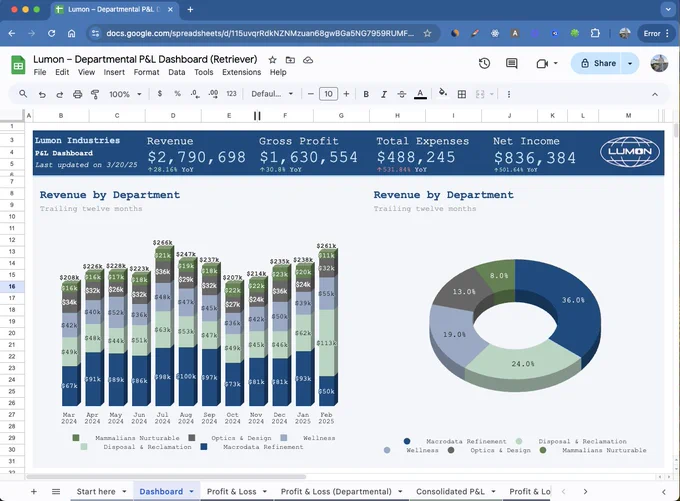Collapse side panel chevron at bottom right
The height and width of the screenshot is (501, 680).
(x=664, y=491)
